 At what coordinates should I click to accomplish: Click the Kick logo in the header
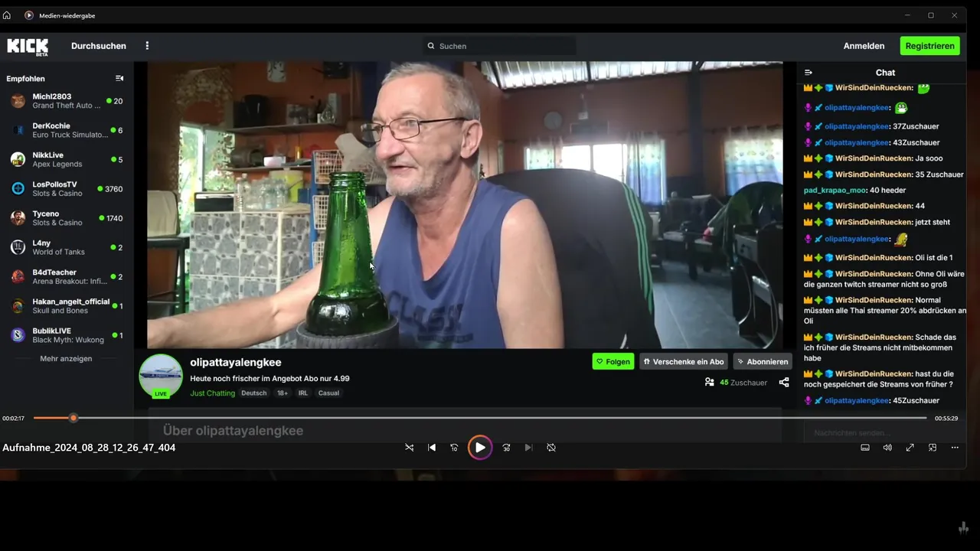pyautogui.click(x=28, y=46)
